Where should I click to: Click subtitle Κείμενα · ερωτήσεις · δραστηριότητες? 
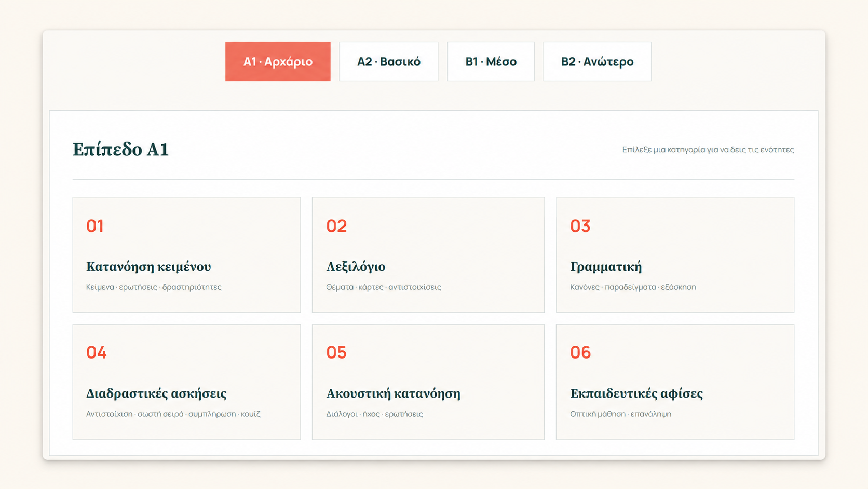(154, 287)
